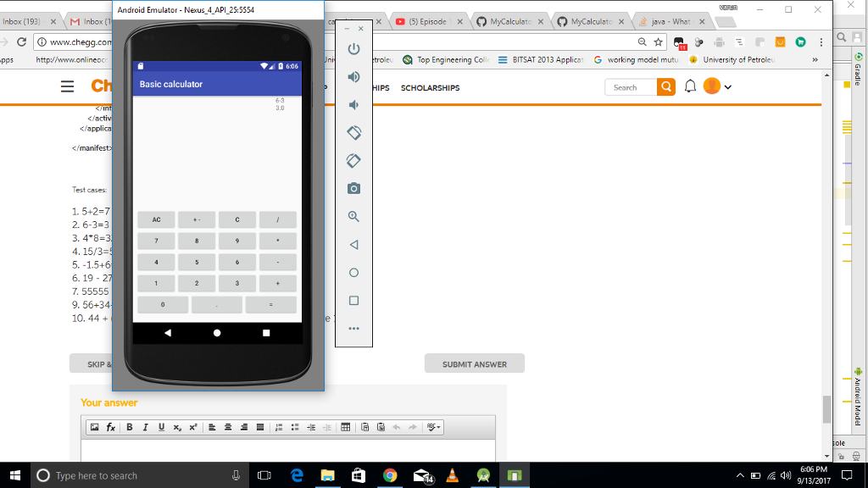Insert numbered list in answer editor
Image resolution: width=868 pixels, height=488 pixels.
[x=279, y=427]
